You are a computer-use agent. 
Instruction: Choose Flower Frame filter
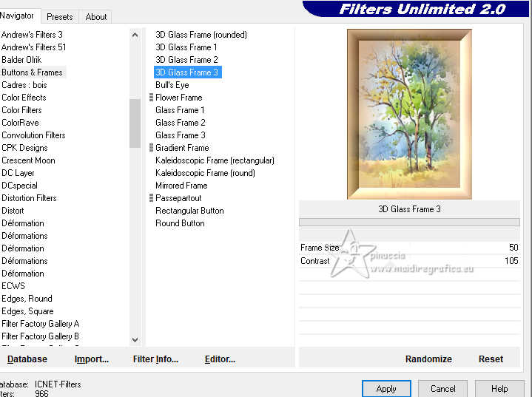179,98
